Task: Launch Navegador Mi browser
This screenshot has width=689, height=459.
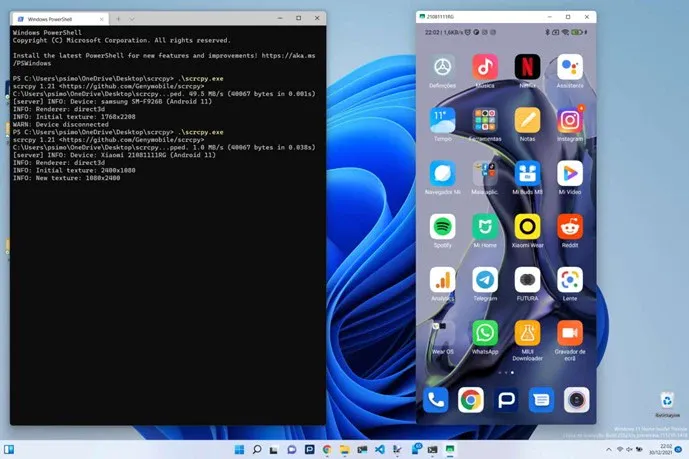Action: tap(442, 173)
